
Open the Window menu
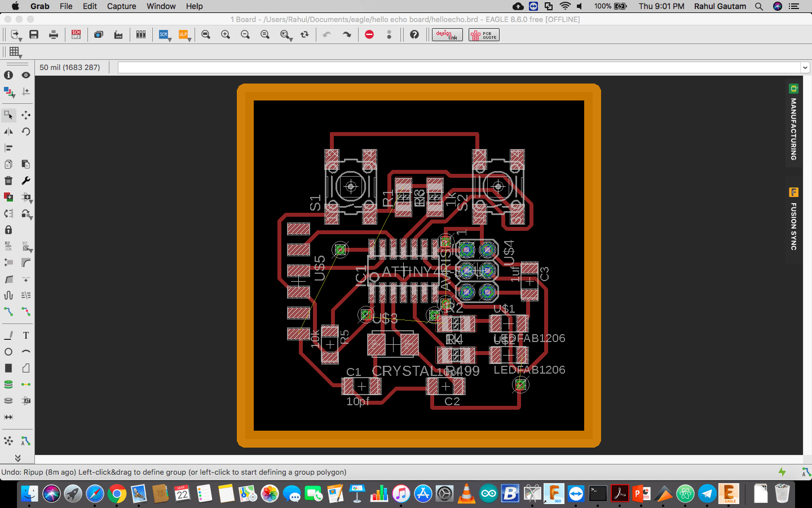[x=161, y=6]
